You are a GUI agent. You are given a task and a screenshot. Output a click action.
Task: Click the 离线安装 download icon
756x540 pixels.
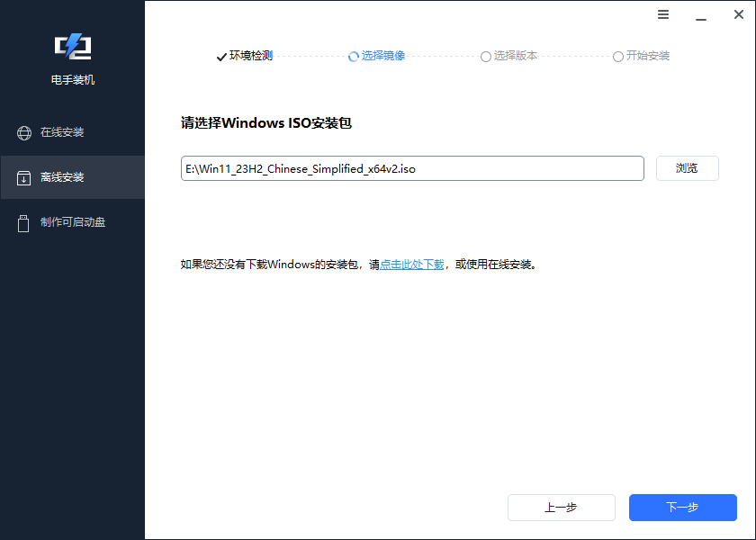[23, 177]
